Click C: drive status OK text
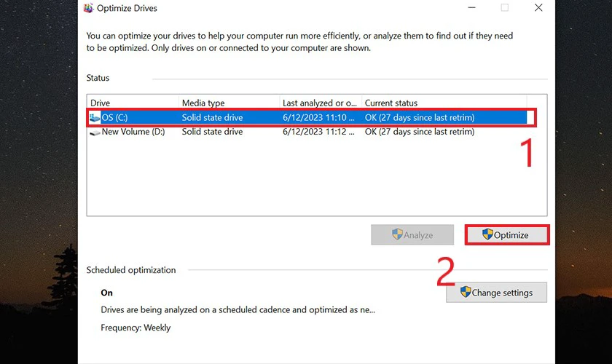612x364 pixels. [x=420, y=117]
